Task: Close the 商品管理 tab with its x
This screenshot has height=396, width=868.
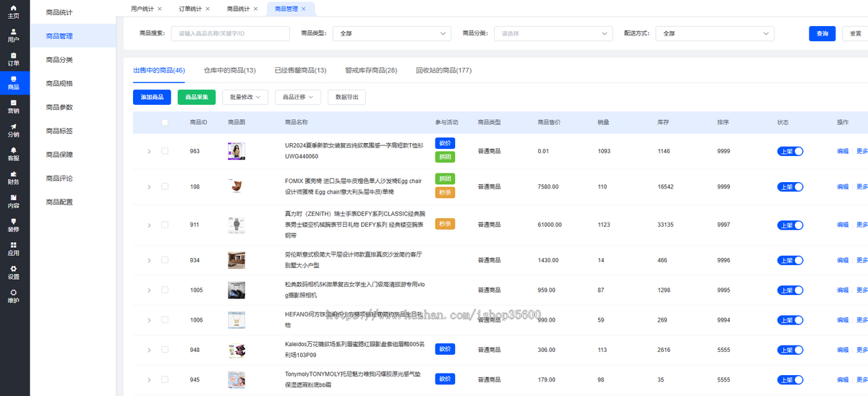Action: [x=304, y=9]
